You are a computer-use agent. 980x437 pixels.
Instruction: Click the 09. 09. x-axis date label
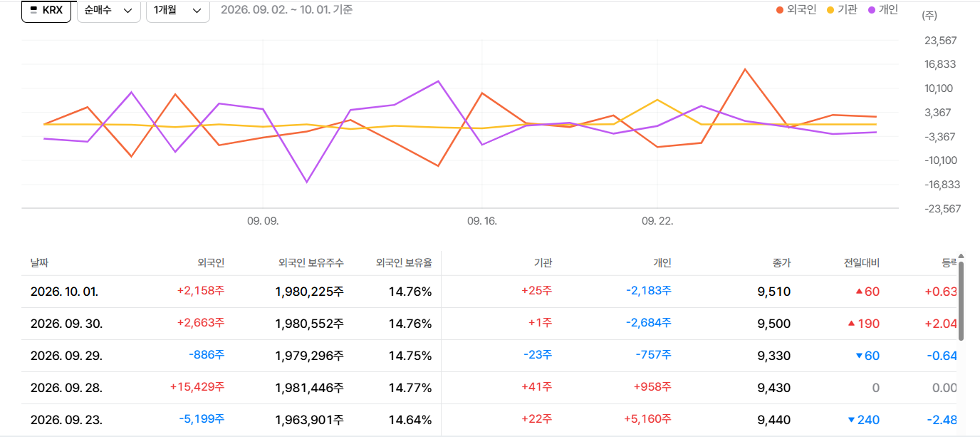(263, 221)
